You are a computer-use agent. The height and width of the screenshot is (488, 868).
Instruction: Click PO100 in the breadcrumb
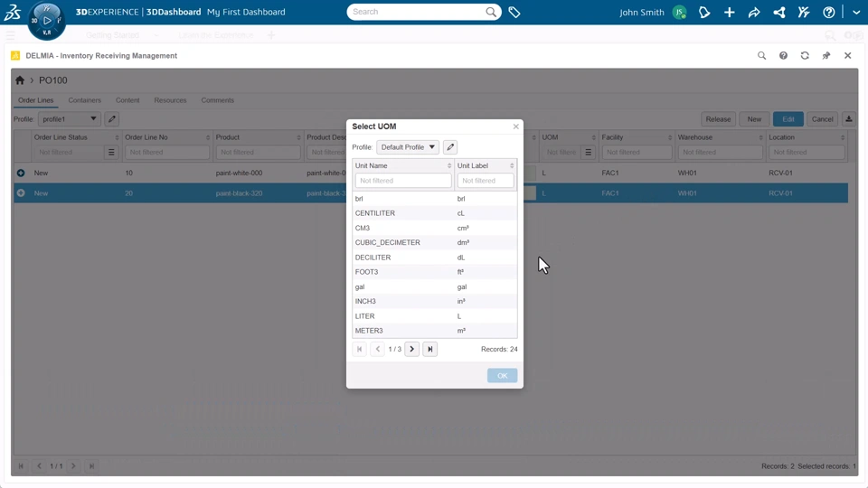click(x=53, y=80)
